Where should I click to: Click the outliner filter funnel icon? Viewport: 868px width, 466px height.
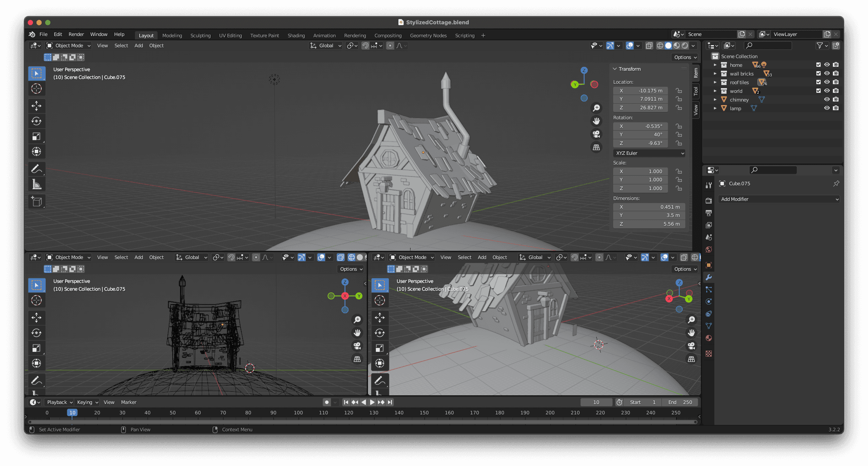(820, 46)
